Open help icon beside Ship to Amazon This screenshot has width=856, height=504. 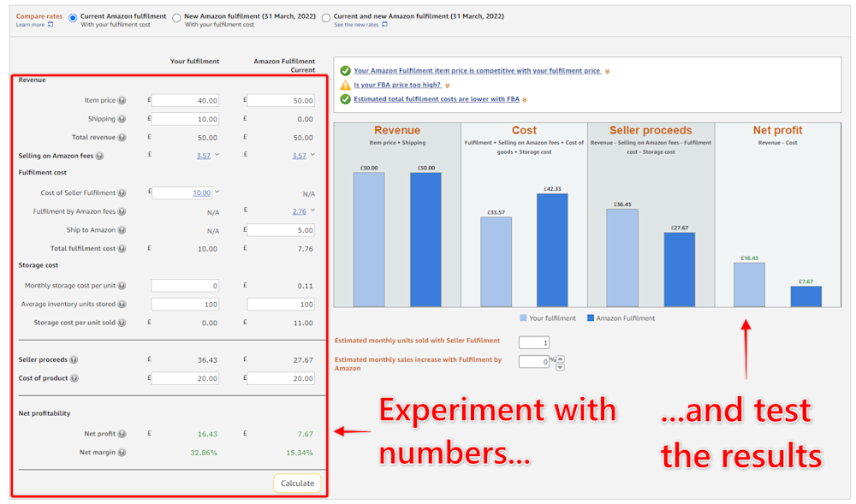click(x=122, y=230)
